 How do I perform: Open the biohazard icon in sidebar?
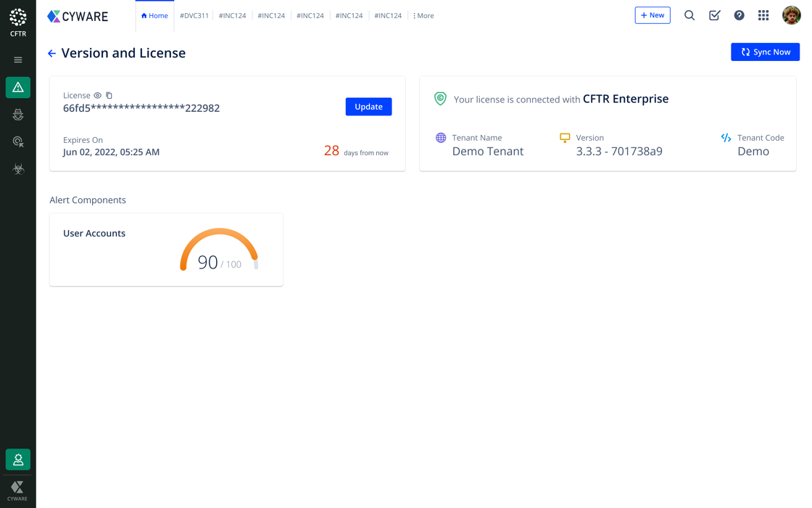[x=18, y=169]
